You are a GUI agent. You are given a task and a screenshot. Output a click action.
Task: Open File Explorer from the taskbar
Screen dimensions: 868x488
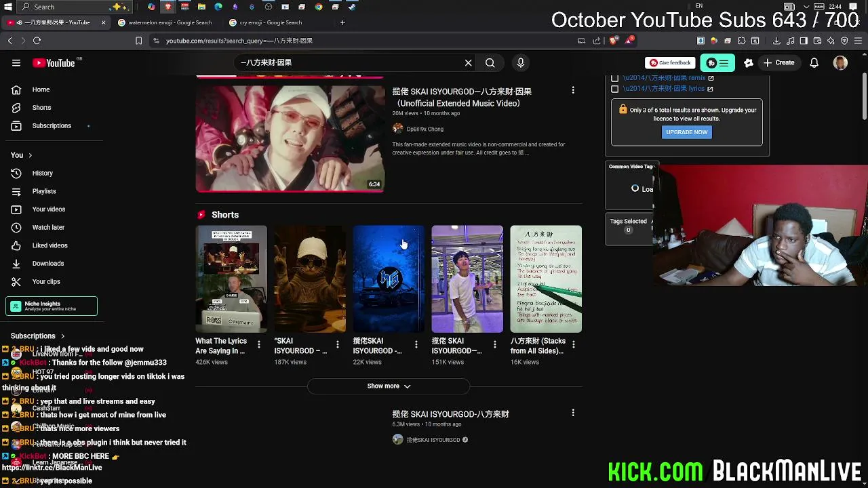pos(201,7)
